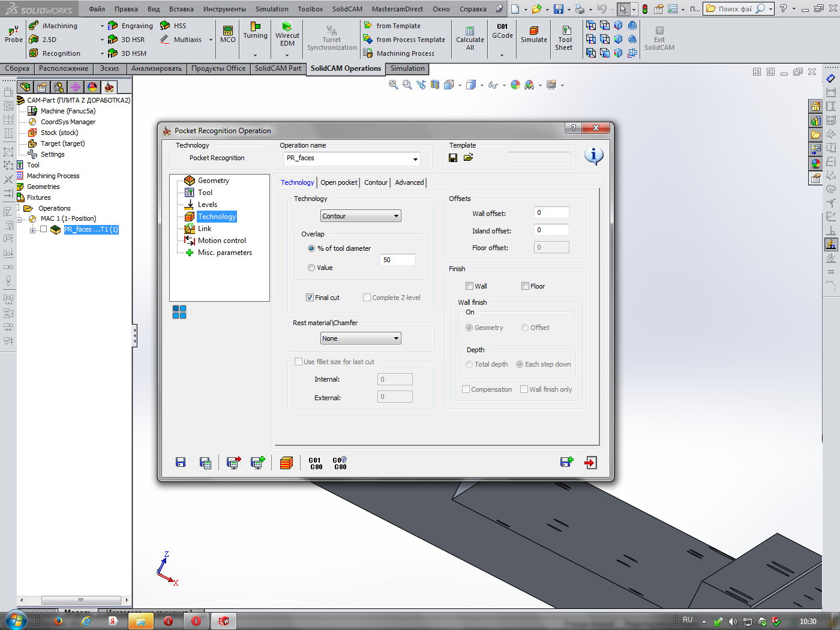This screenshot has width=840, height=630.
Task: Click the MCO button
Action: pos(228,34)
